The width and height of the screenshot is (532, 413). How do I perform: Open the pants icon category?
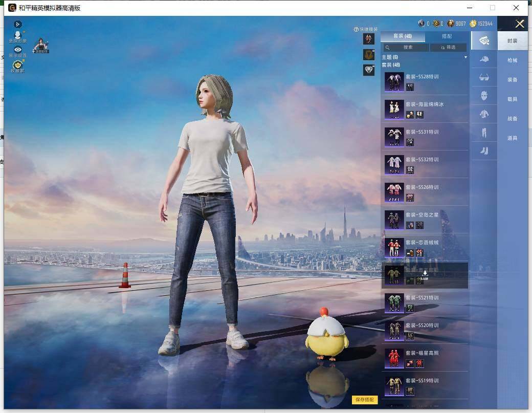[484, 133]
